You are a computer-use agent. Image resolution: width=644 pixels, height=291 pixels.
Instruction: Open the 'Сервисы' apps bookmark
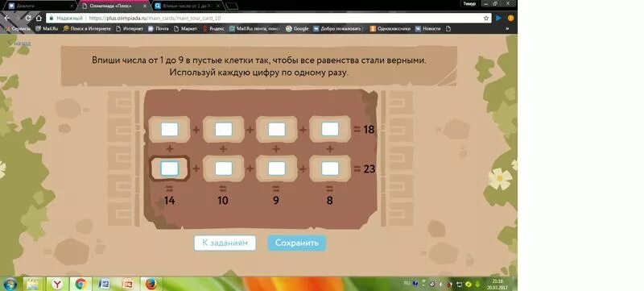[18, 29]
